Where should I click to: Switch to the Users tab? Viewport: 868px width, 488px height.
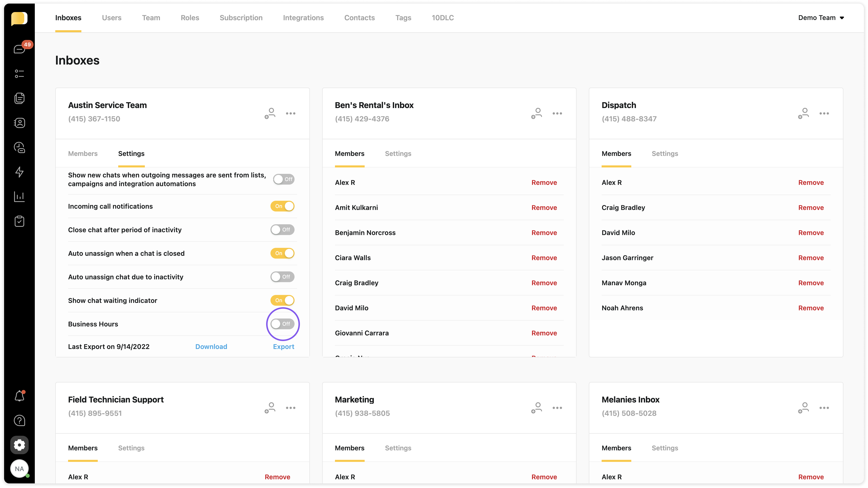click(112, 17)
